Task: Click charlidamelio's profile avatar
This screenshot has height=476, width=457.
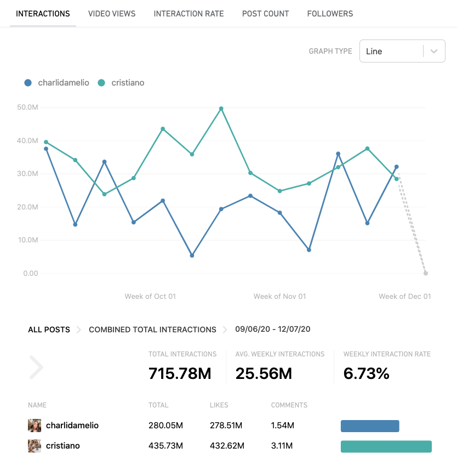Action: coord(34,426)
